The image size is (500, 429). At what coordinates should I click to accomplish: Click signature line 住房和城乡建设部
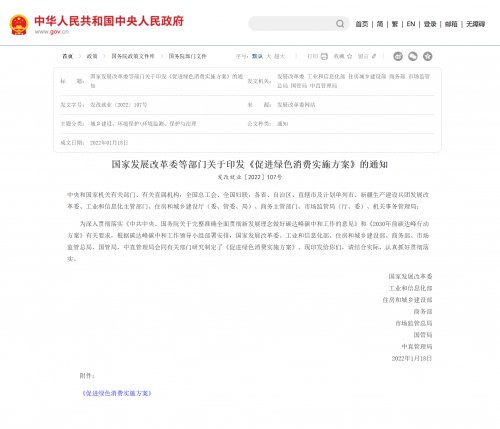pyautogui.click(x=407, y=300)
